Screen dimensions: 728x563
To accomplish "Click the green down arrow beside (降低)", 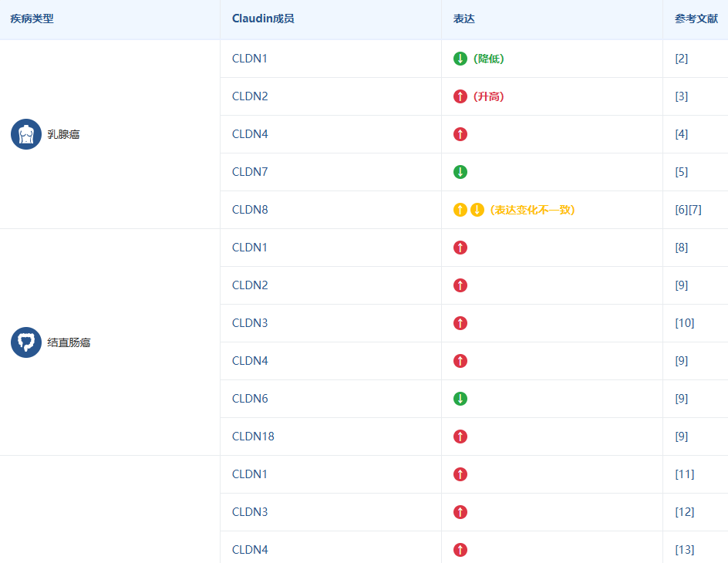I will pyautogui.click(x=460, y=59).
